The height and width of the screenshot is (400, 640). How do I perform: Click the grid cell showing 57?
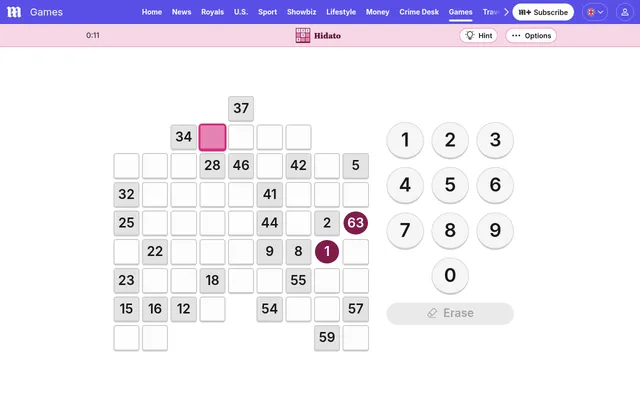pos(356,309)
